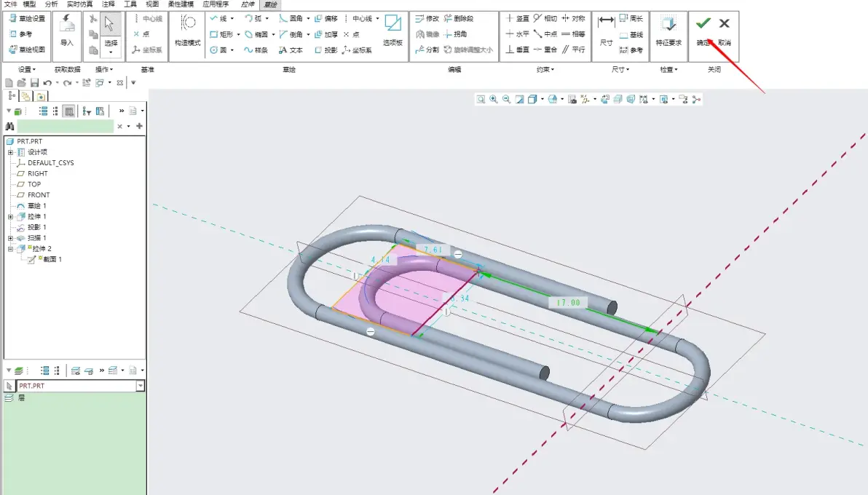Toggle 构造模式 construction mode
Screen dimensions: 868x495
click(x=187, y=31)
